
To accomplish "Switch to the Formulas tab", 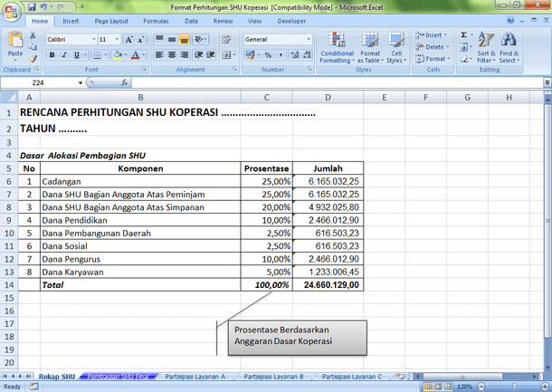I will [156, 21].
